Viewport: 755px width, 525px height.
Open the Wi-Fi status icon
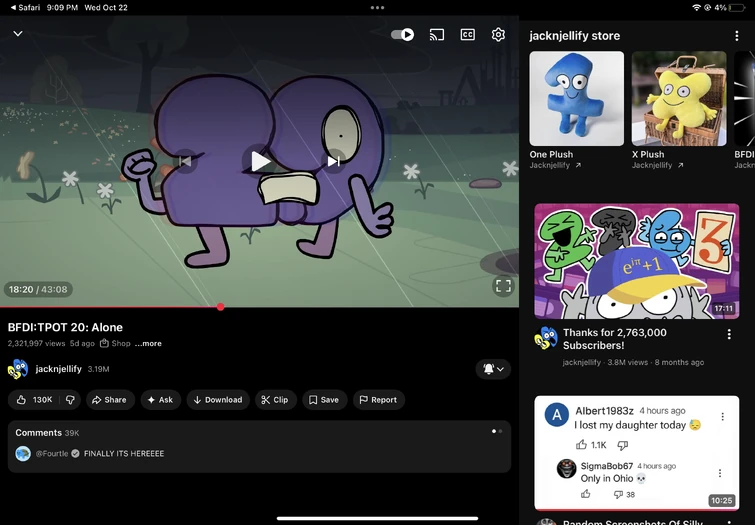696,8
